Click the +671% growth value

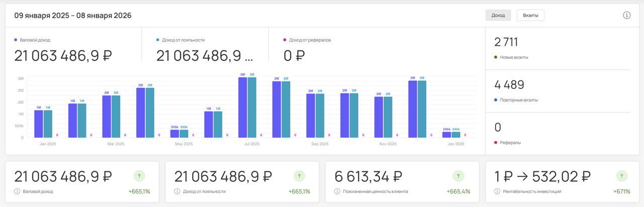click(622, 191)
